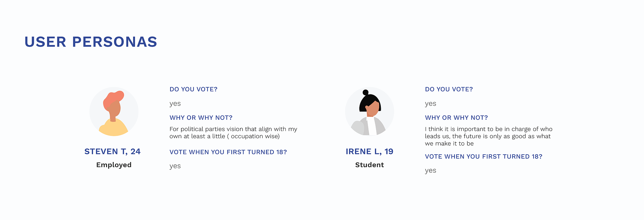Click the yellow shirt in Steven's avatar

click(x=113, y=128)
